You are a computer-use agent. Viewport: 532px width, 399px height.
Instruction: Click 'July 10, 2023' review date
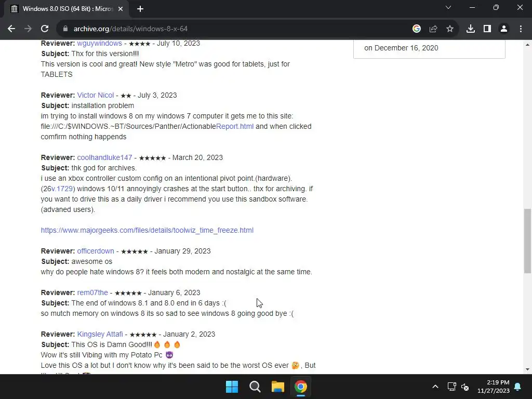coord(178,44)
